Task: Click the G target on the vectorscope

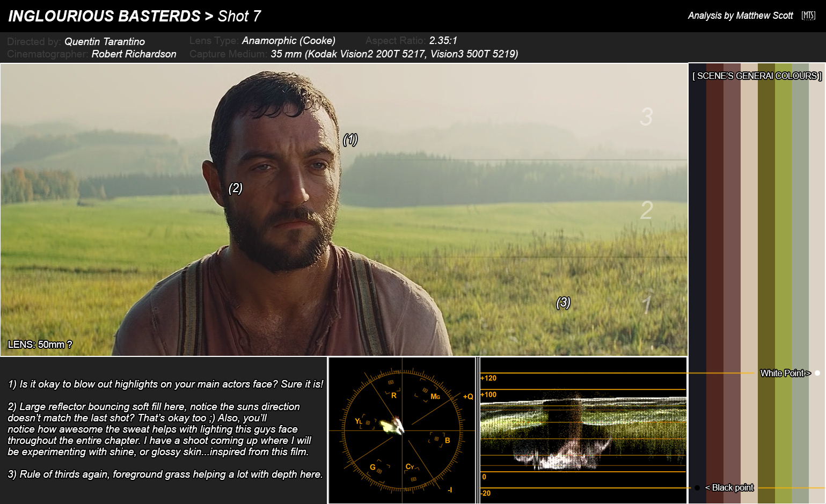Action: (x=372, y=467)
